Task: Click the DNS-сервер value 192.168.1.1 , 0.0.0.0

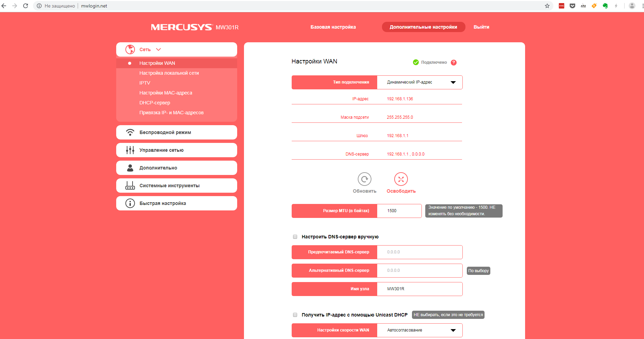Action: [406, 154]
